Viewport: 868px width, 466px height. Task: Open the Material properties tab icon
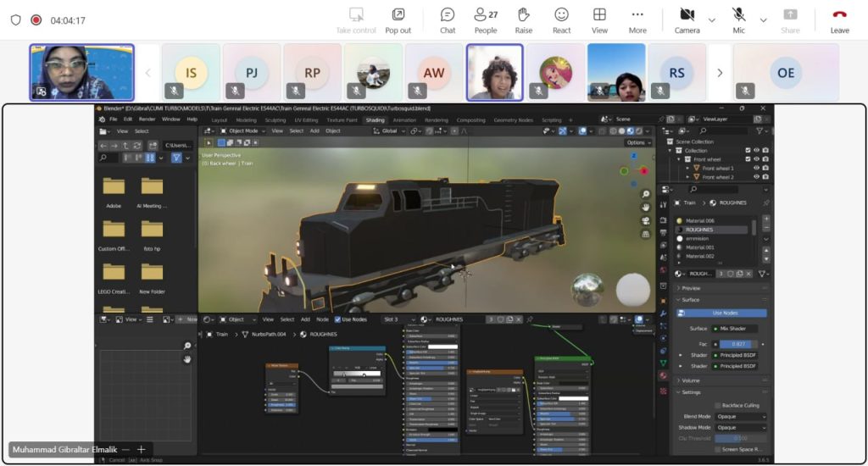click(x=663, y=375)
